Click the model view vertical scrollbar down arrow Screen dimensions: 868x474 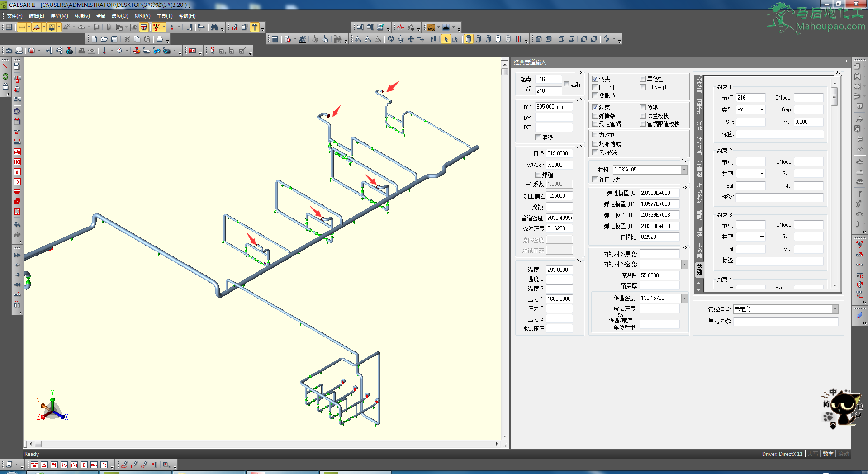(505, 436)
